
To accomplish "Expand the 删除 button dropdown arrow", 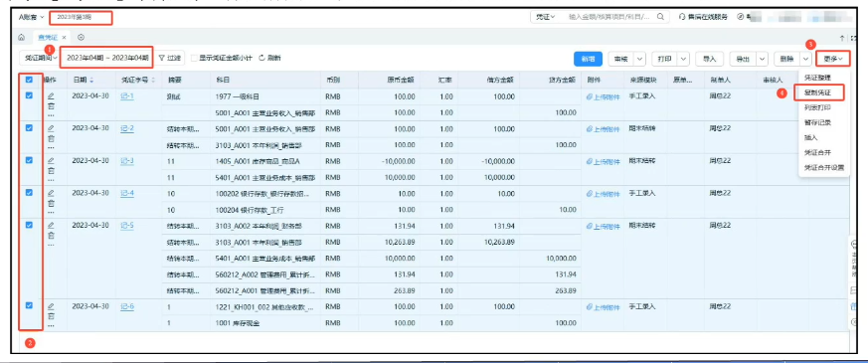I will [x=805, y=59].
